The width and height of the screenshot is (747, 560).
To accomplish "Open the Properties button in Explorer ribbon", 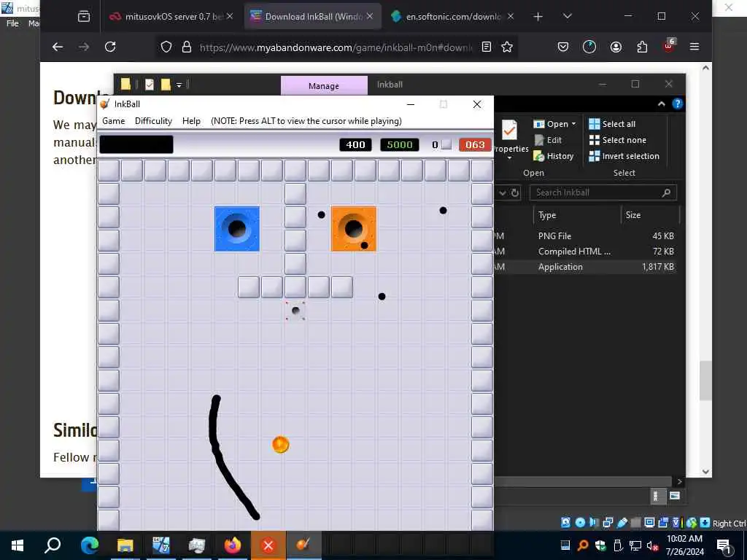I will pyautogui.click(x=510, y=139).
